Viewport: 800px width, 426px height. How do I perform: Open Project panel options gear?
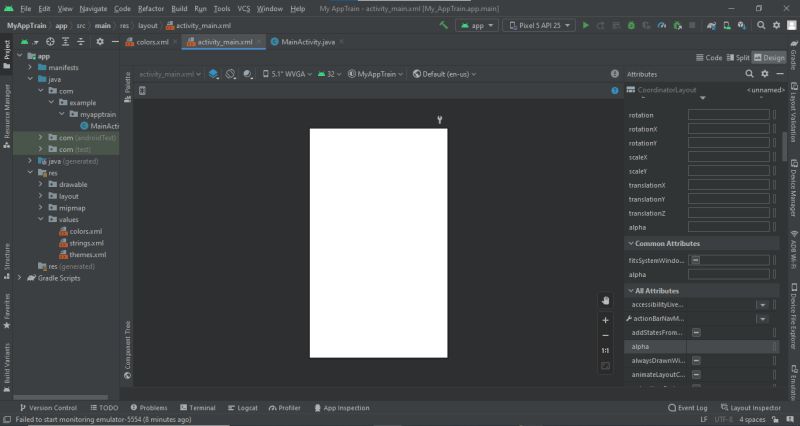pyautogui.click(x=100, y=42)
